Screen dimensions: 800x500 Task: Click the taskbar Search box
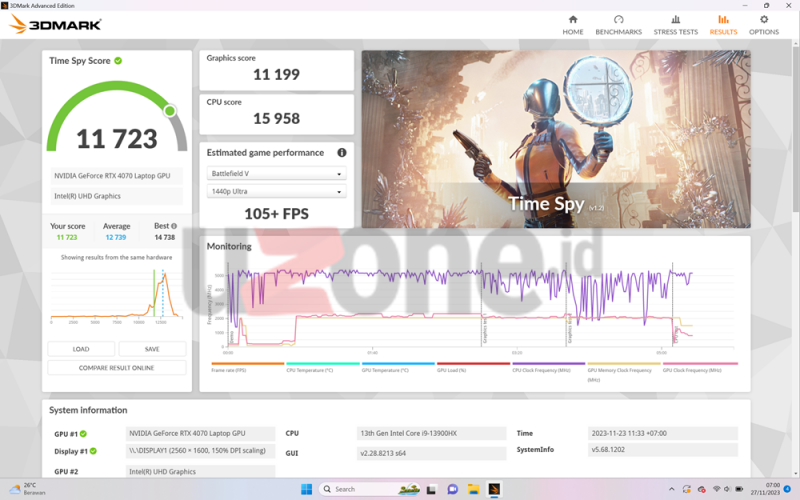tap(370, 489)
